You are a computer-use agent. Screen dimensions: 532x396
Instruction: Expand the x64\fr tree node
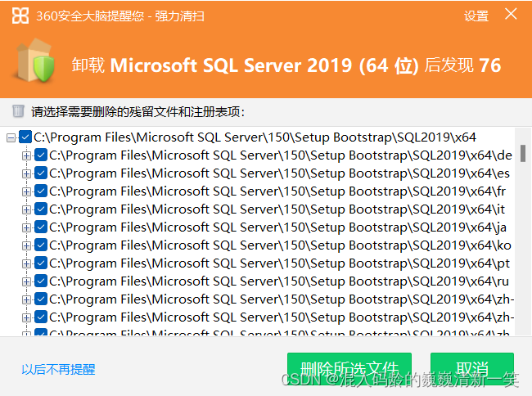coord(26,191)
